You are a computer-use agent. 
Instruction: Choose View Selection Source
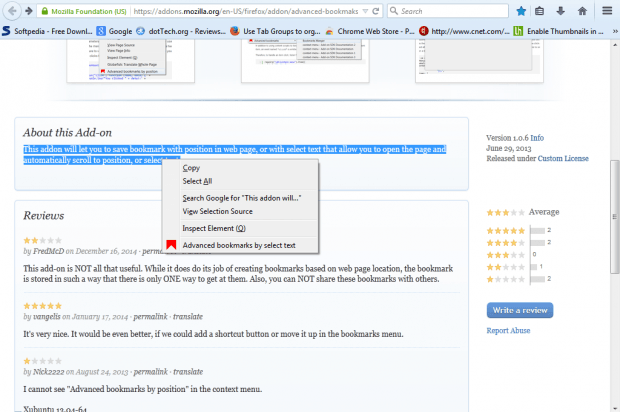(x=240, y=211)
